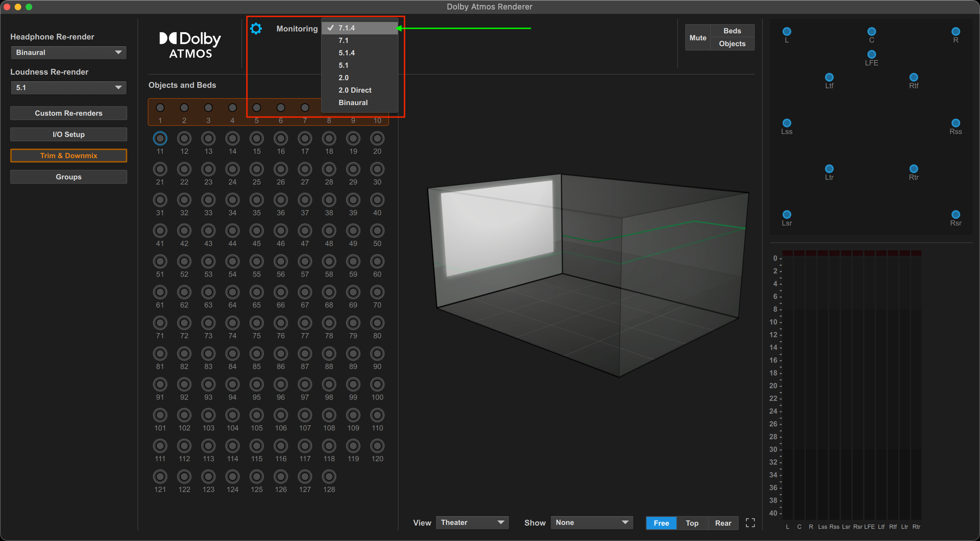
Task: Toggle Mute Beds button
Action: click(732, 31)
